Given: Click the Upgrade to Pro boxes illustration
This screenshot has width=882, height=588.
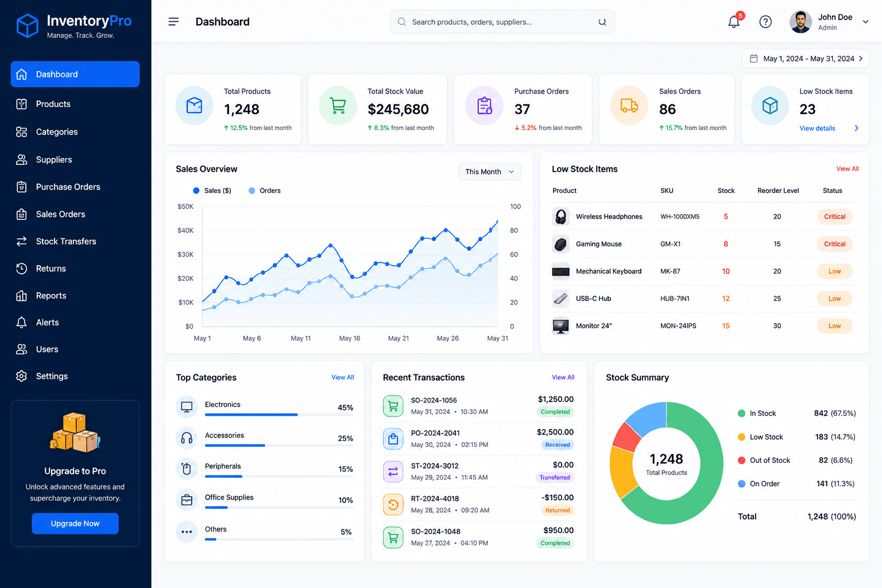Looking at the screenshot, I should (x=75, y=432).
